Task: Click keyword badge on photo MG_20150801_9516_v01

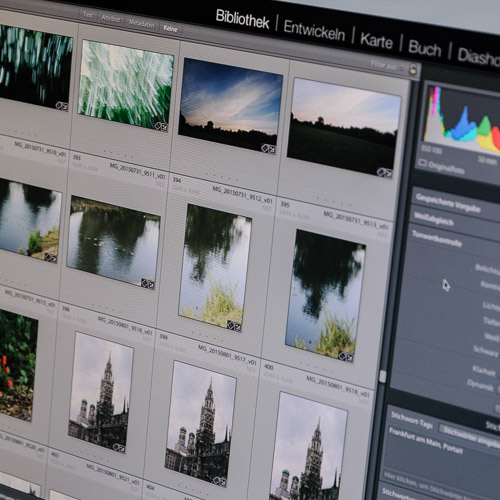Action: point(116,447)
